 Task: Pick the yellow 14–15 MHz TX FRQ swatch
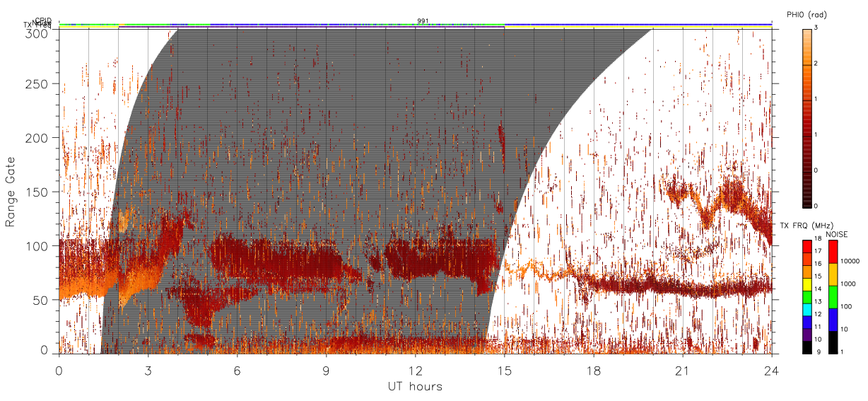[807, 284]
